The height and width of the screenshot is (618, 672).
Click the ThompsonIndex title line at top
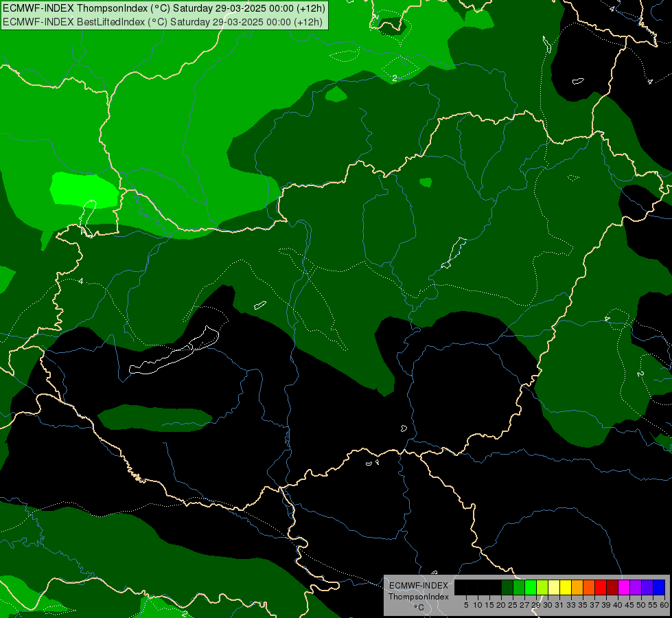164,8
